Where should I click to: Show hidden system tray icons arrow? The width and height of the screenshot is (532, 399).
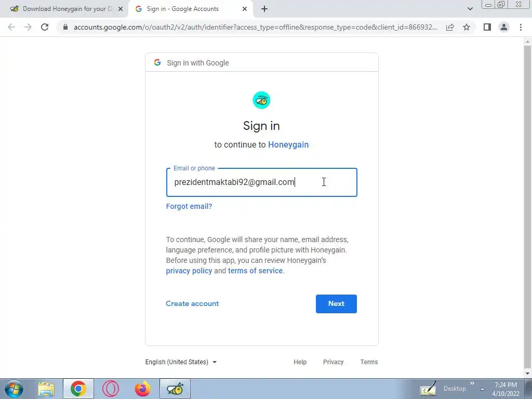pyautogui.click(x=482, y=389)
